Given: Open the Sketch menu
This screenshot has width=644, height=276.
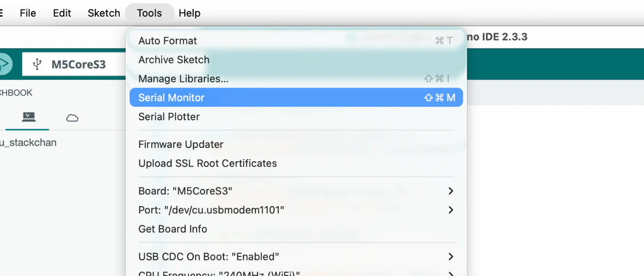Looking at the screenshot, I should click(x=104, y=13).
